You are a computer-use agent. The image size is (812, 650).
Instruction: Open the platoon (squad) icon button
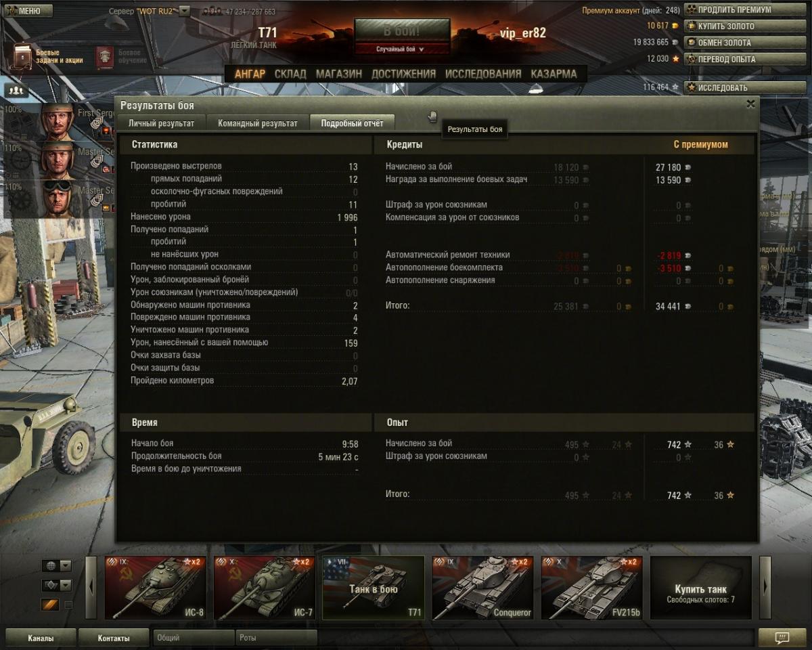16,89
